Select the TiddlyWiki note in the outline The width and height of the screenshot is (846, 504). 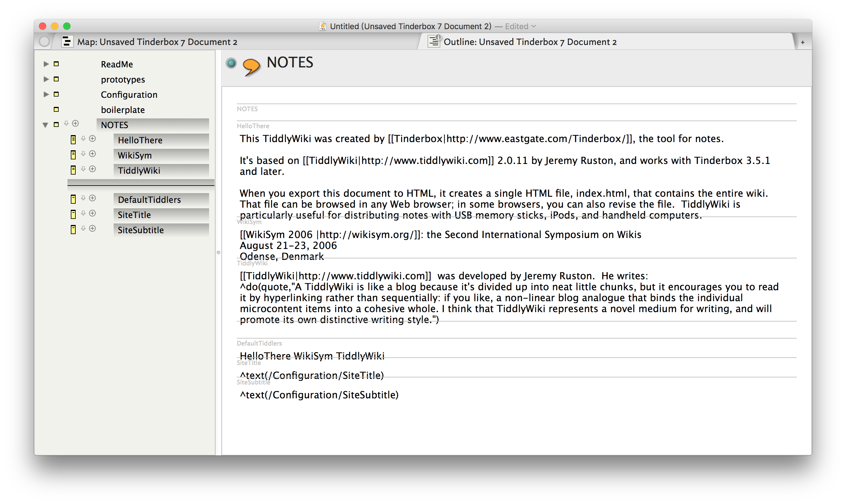(x=161, y=170)
